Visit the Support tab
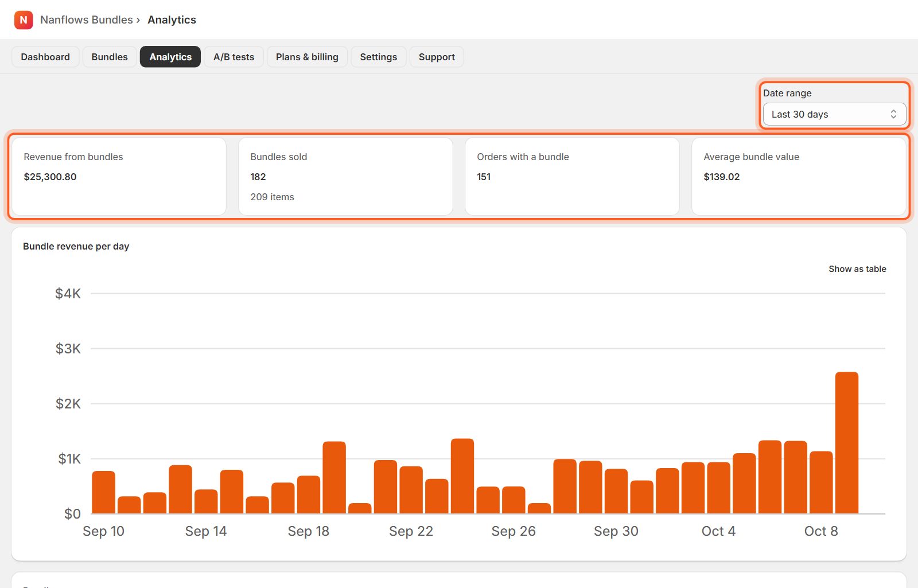 (437, 57)
